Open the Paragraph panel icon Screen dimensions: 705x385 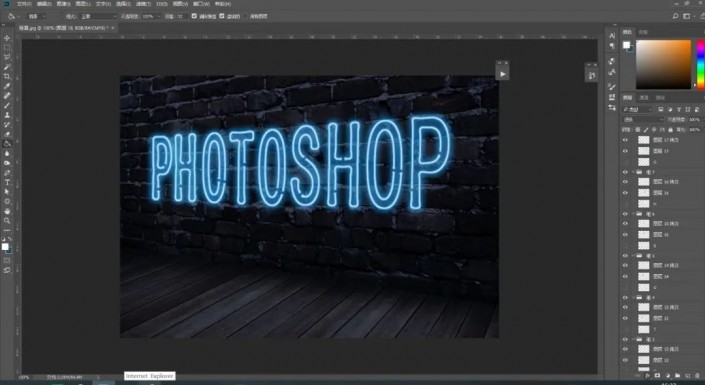point(612,46)
